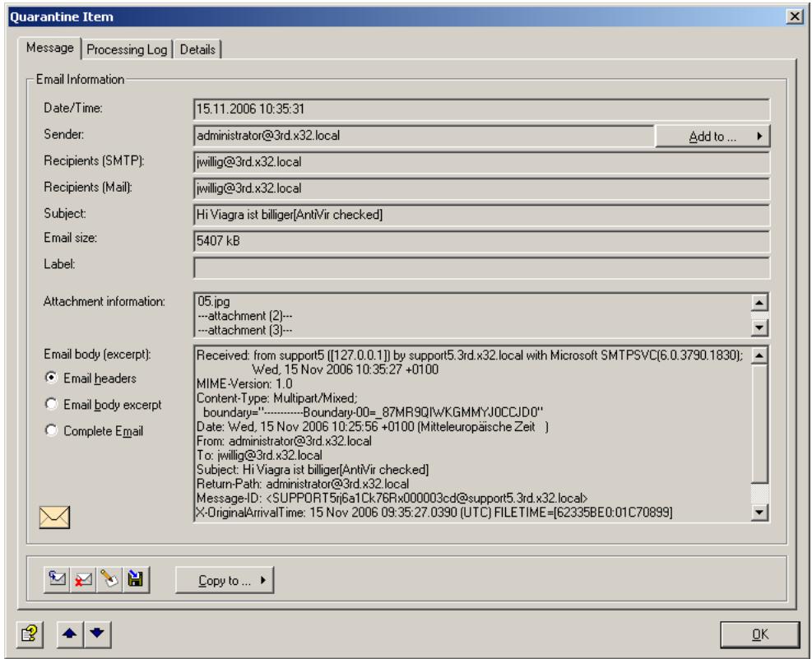The width and height of the screenshot is (812, 659).
Task: Open the Details tab
Action: (x=197, y=49)
